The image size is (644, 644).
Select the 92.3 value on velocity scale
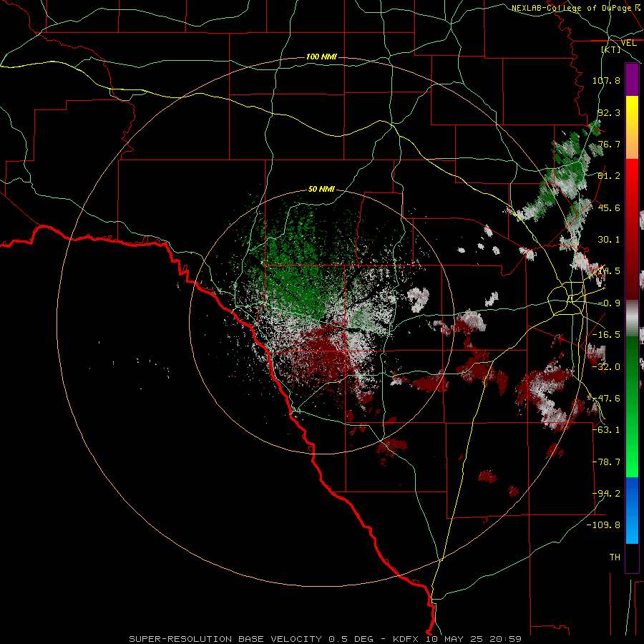tap(609, 112)
